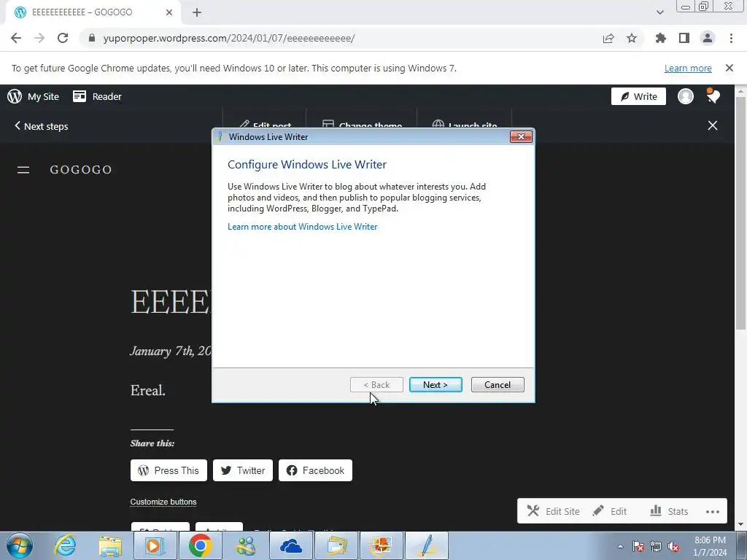Click Edit Site in floating toolbar
The width and height of the screenshot is (747, 560).
554,511
